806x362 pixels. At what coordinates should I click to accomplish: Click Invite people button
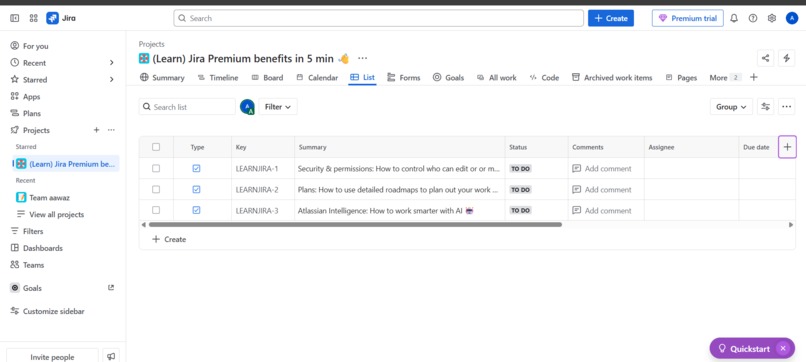coord(52,356)
